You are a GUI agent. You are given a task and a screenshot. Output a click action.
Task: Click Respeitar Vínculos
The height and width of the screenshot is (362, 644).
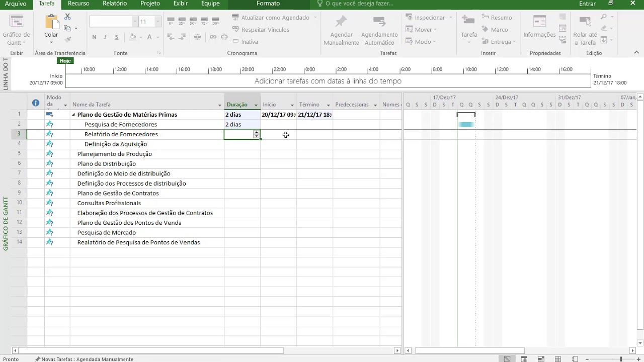coord(261,30)
